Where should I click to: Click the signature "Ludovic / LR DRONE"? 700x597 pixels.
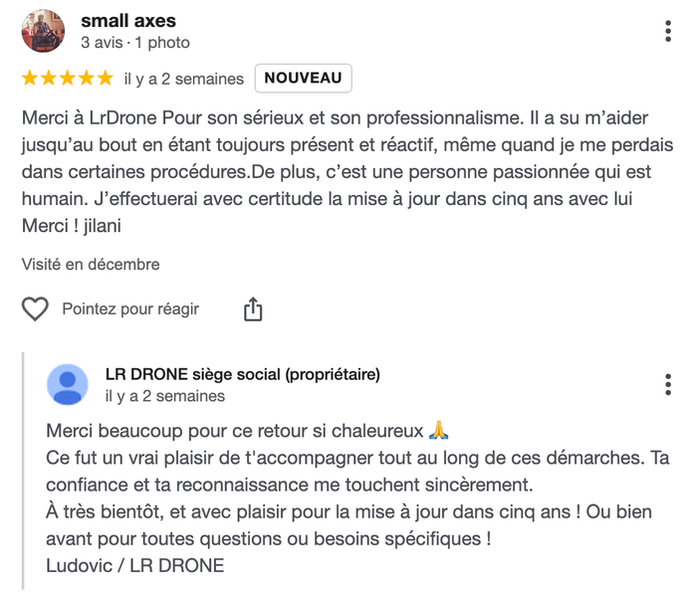pos(135,565)
